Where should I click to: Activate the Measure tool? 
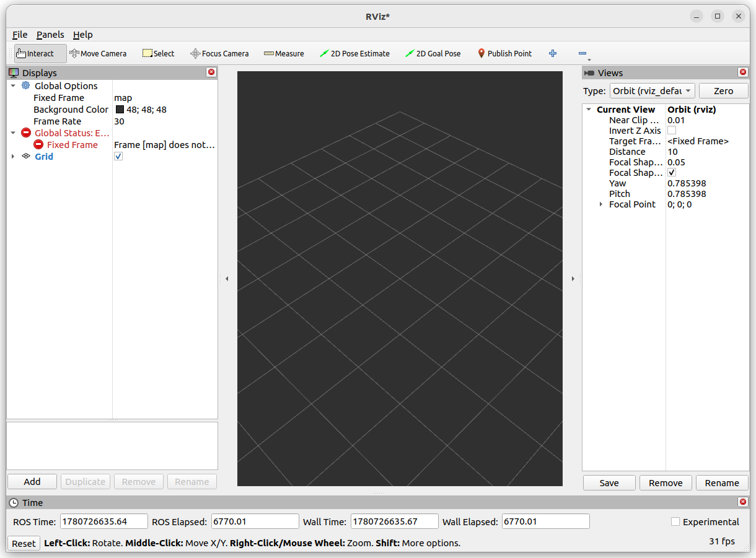284,53
